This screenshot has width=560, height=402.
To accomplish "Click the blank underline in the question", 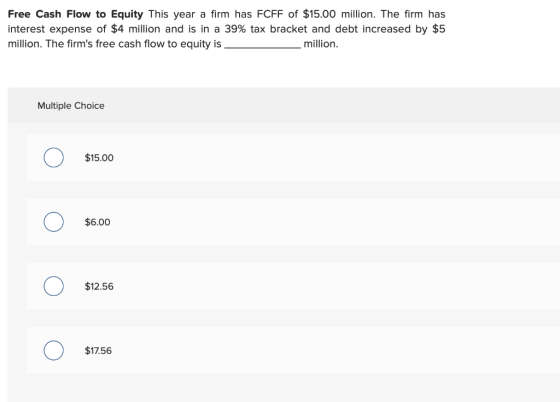I will click(x=262, y=44).
